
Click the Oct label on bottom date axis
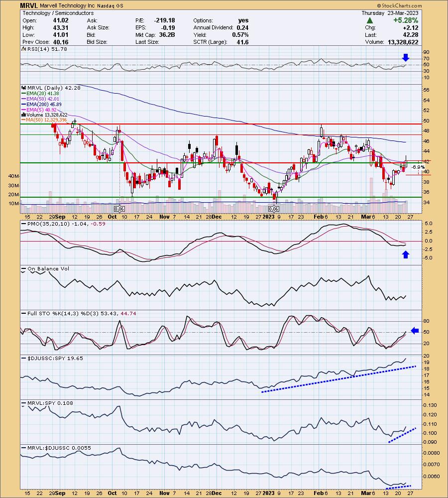pyautogui.click(x=112, y=493)
